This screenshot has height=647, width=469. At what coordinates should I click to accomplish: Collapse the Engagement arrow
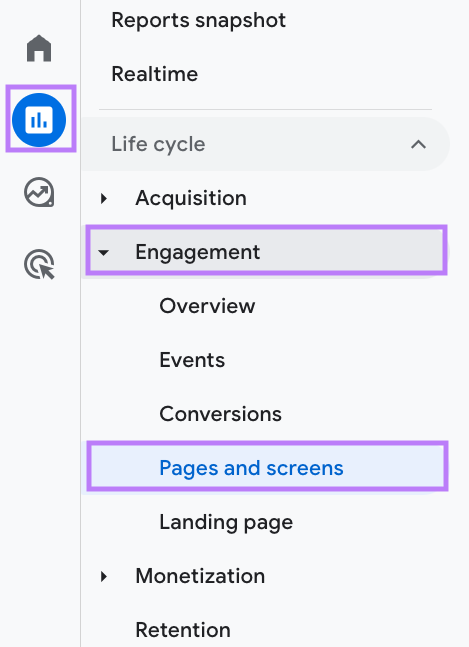click(x=104, y=252)
